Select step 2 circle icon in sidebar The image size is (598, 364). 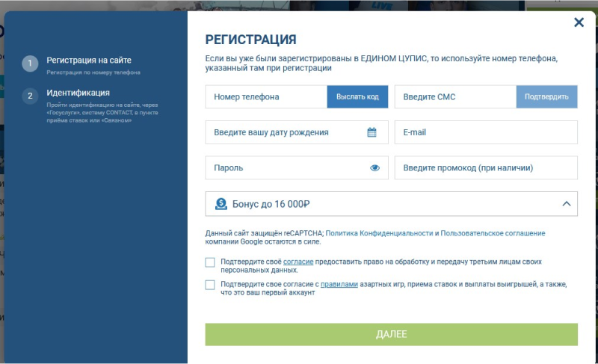tap(30, 96)
